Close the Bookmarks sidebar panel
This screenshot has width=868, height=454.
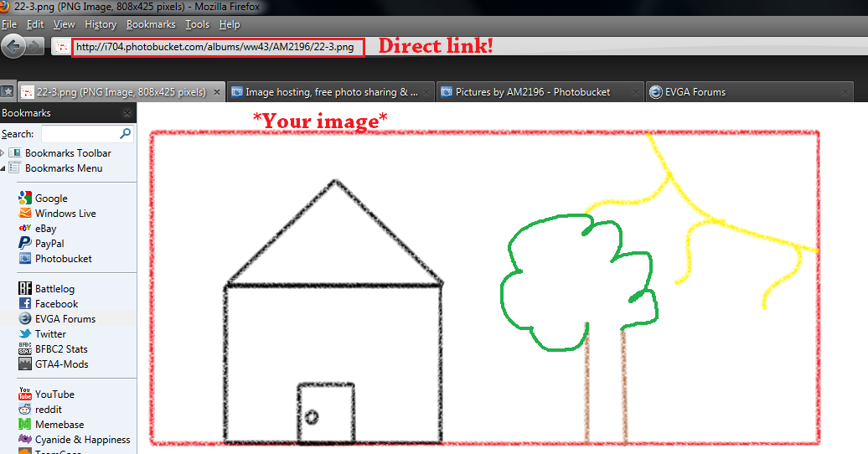pos(127,113)
